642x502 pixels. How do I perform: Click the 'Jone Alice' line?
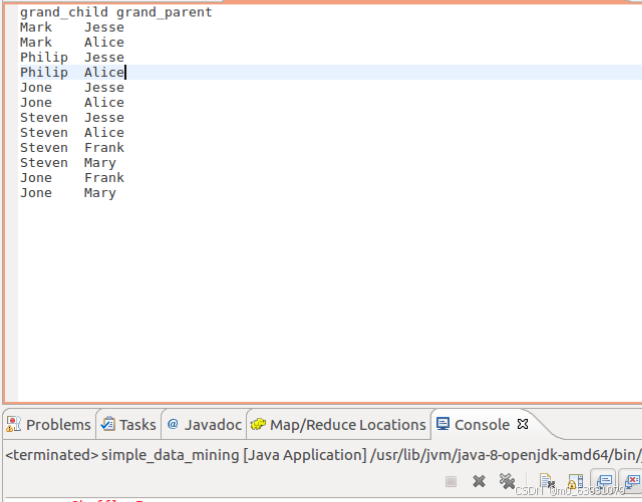[x=72, y=103]
